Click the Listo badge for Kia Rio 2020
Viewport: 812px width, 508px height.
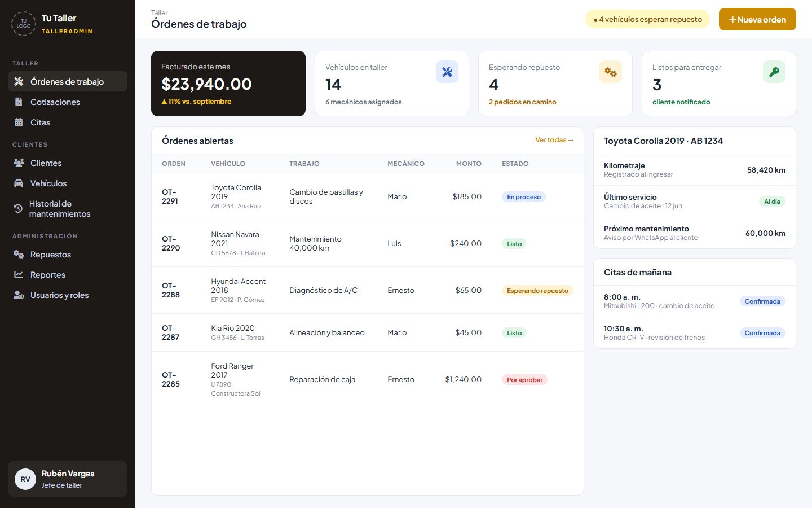tap(514, 333)
